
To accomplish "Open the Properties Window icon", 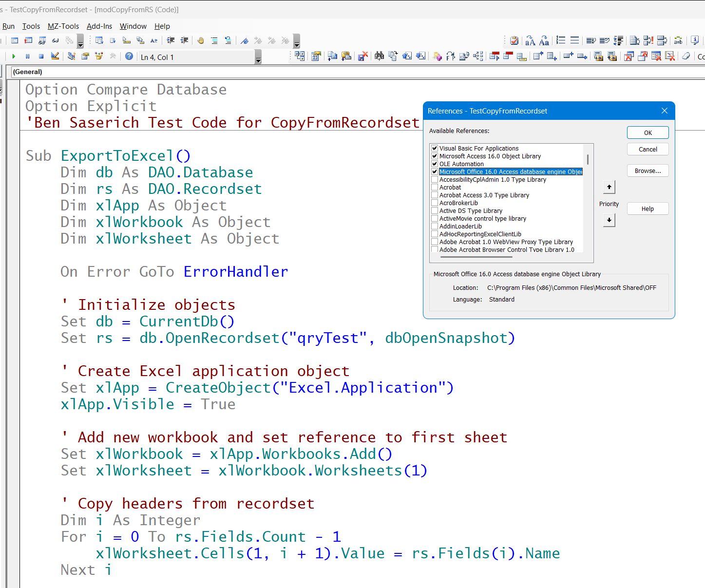I will coord(85,56).
